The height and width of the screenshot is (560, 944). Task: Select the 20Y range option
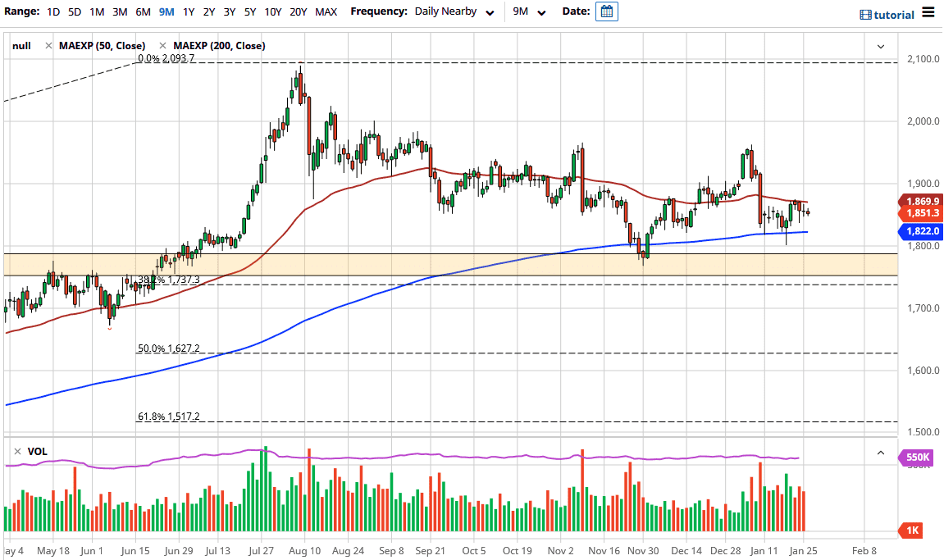298,11
